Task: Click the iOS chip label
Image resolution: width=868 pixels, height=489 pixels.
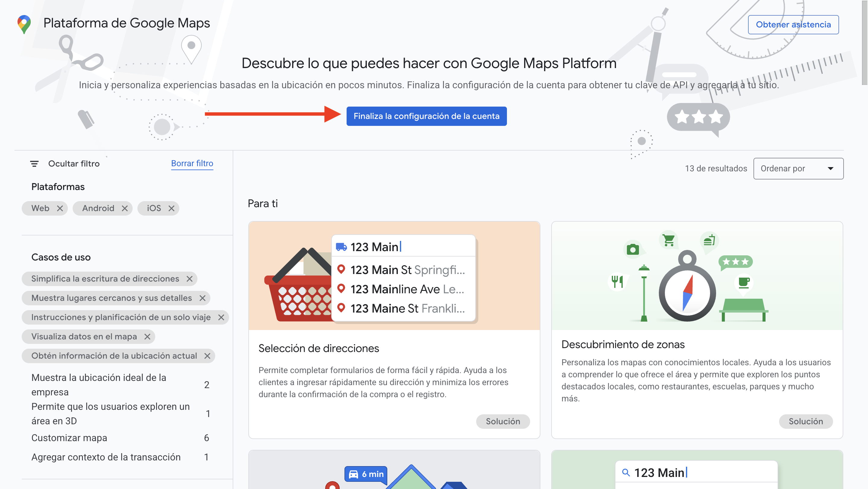Action: pos(154,208)
